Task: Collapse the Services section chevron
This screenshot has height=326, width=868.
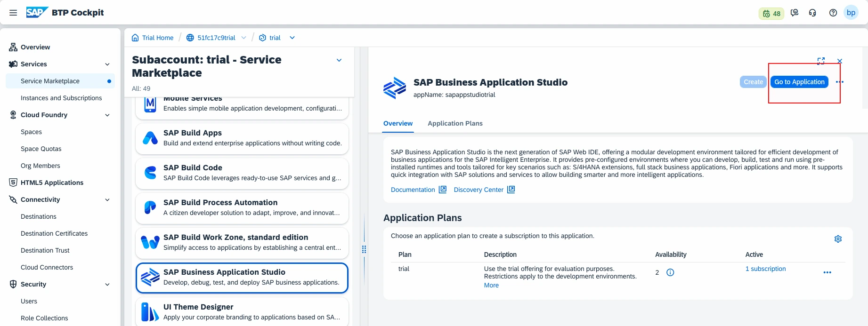Action: pos(107,64)
